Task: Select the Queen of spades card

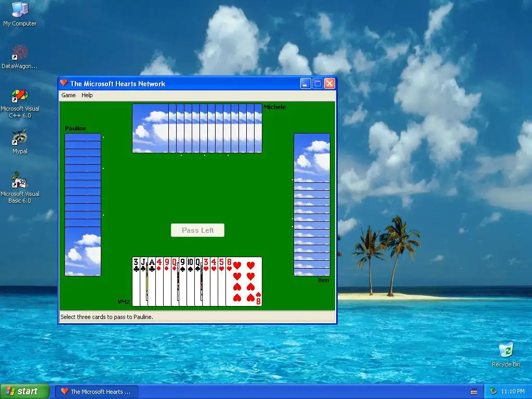Action: pos(198,282)
